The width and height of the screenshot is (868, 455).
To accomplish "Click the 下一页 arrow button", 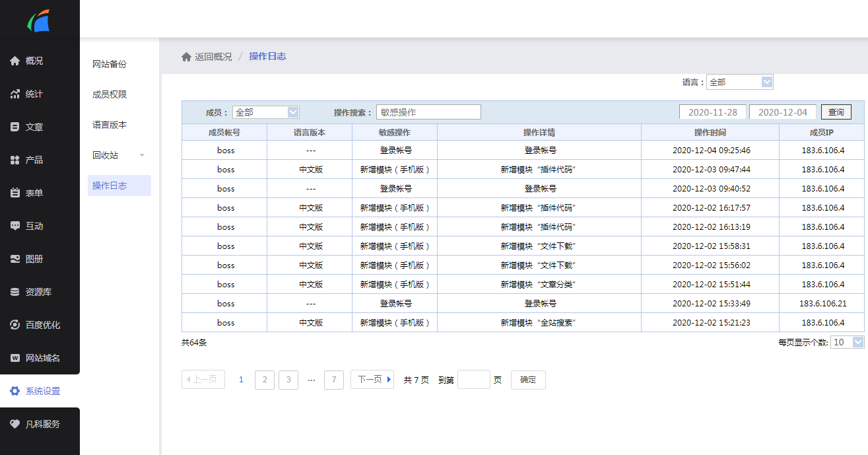I will tap(372, 380).
